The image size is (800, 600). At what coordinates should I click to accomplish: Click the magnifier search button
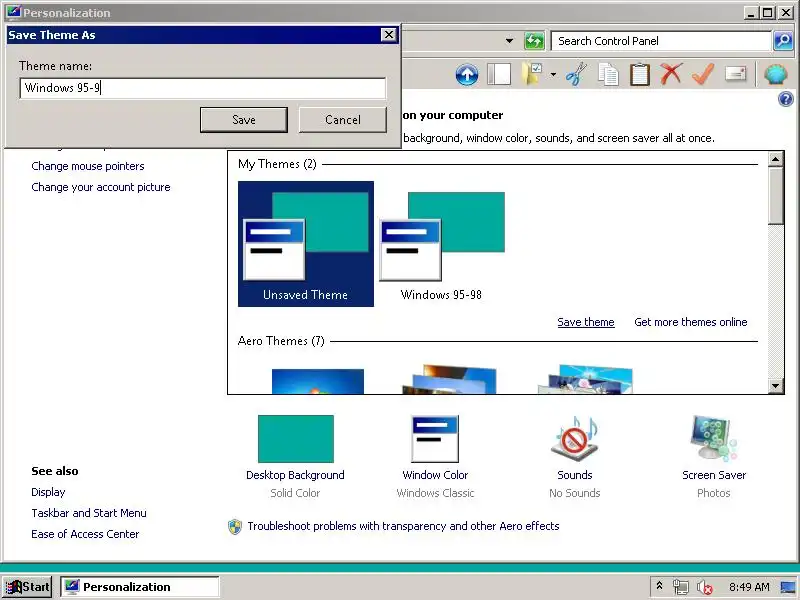tap(783, 41)
